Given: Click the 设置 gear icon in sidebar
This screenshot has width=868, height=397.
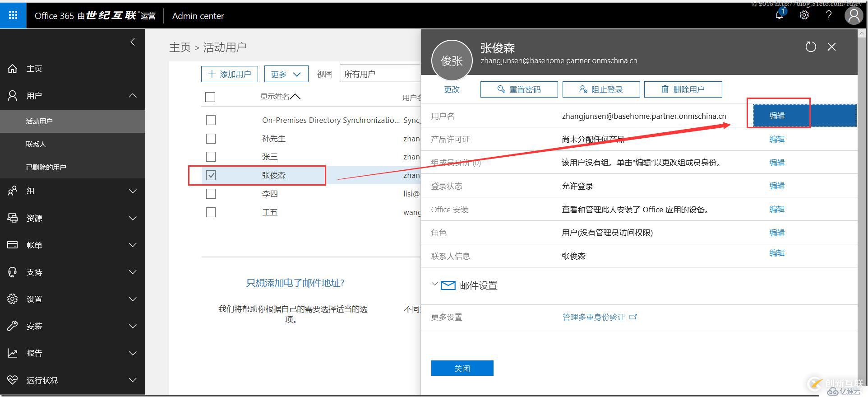Looking at the screenshot, I should click(13, 299).
